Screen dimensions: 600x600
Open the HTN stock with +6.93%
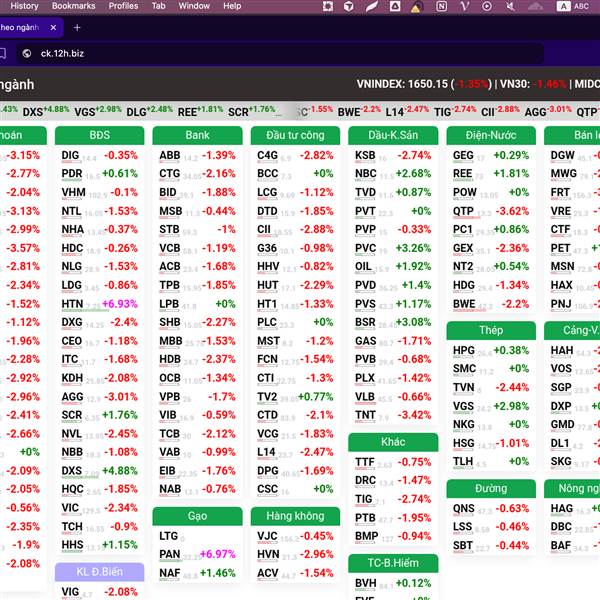99,304
